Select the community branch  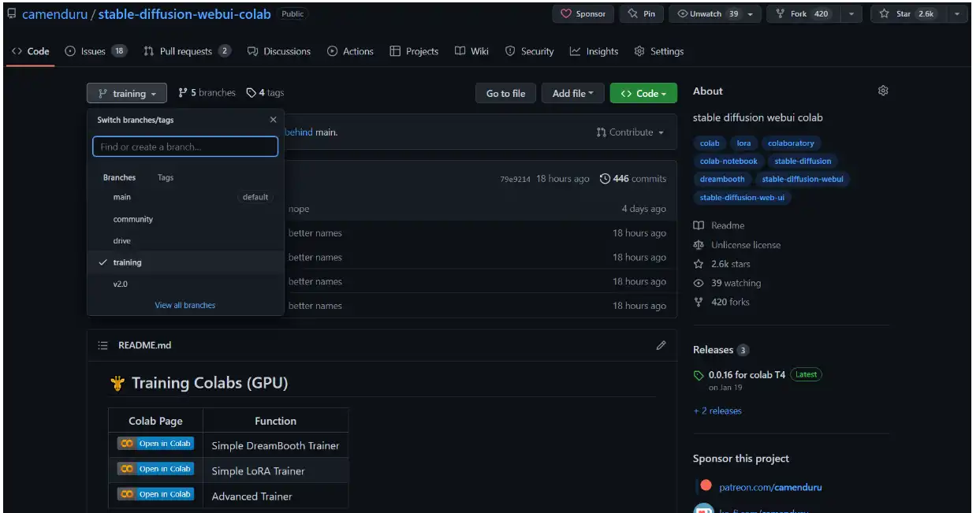click(x=185, y=219)
